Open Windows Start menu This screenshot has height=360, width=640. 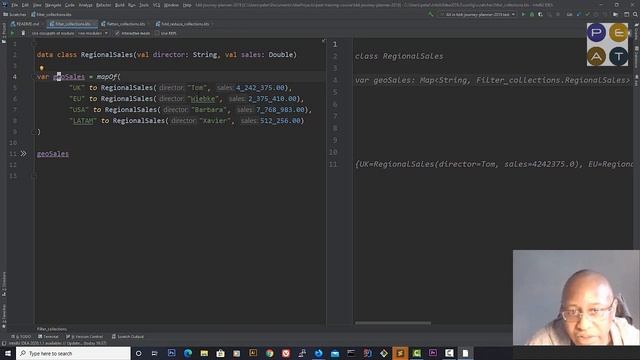click(8, 353)
